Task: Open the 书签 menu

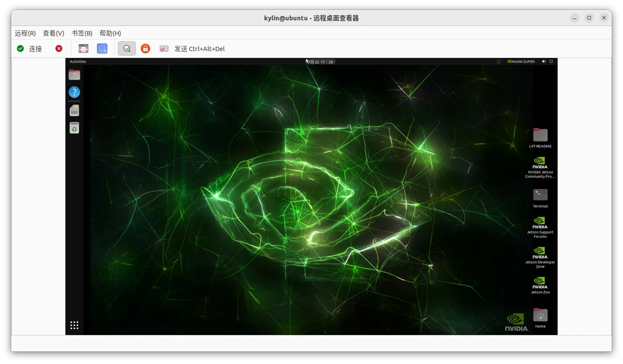Action: pyautogui.click(x=81, y=33)
